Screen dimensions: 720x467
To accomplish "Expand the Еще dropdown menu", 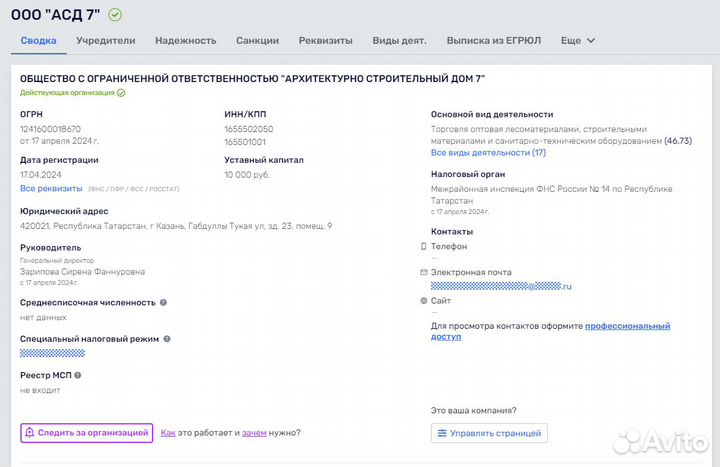I will pos(578,41).
